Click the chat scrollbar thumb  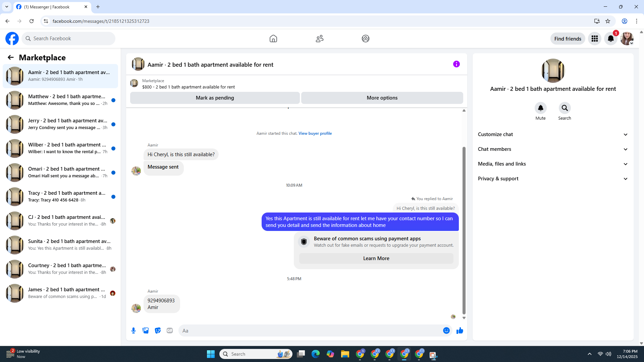464,230
